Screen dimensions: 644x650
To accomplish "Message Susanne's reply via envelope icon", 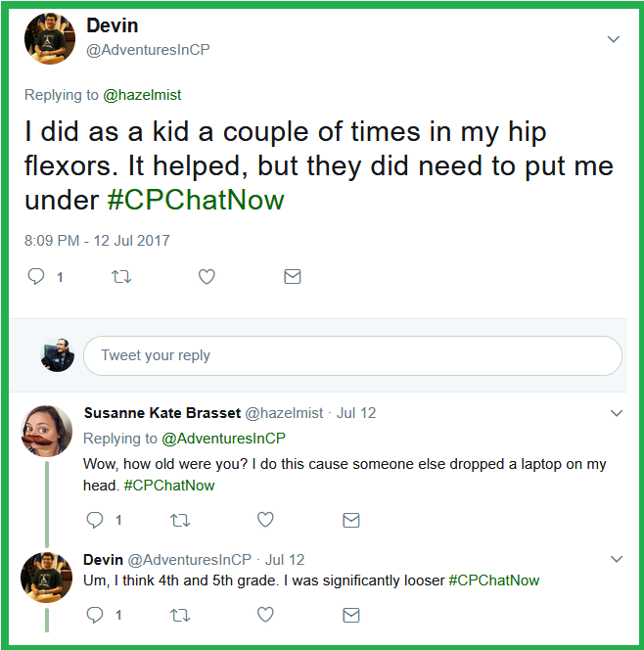I will [350, 520].
